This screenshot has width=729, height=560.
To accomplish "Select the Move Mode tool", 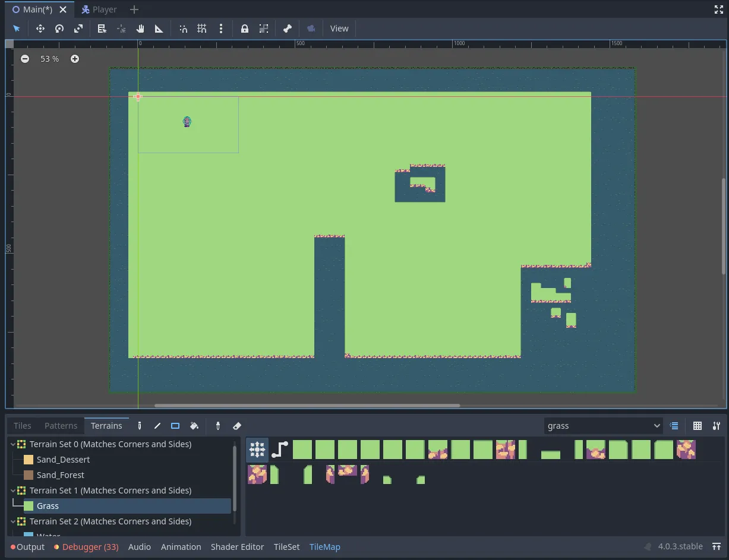I will 40,29.
